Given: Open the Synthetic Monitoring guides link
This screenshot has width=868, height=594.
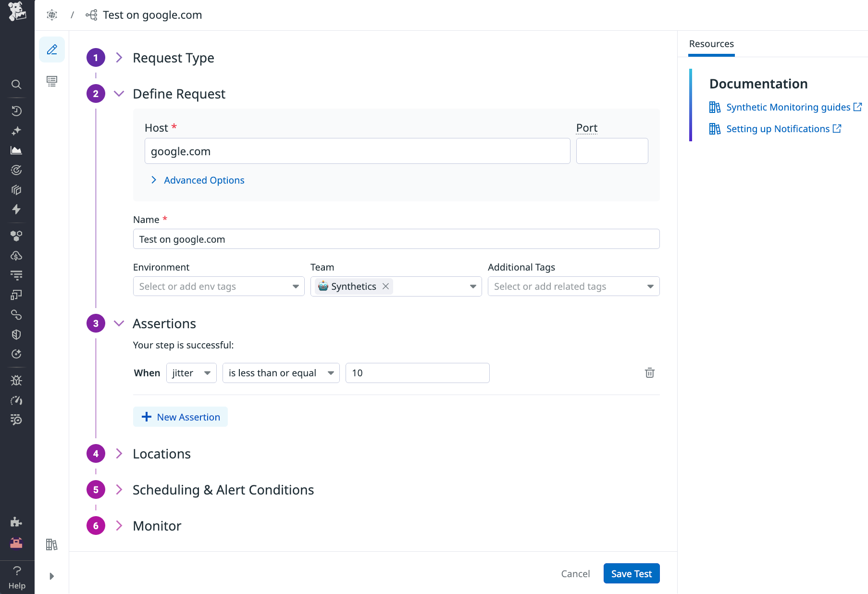Looking at the screenshot, I should [x=788, y=107].
